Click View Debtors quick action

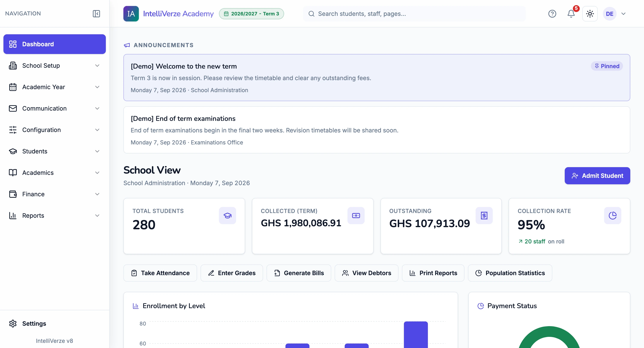367,273
